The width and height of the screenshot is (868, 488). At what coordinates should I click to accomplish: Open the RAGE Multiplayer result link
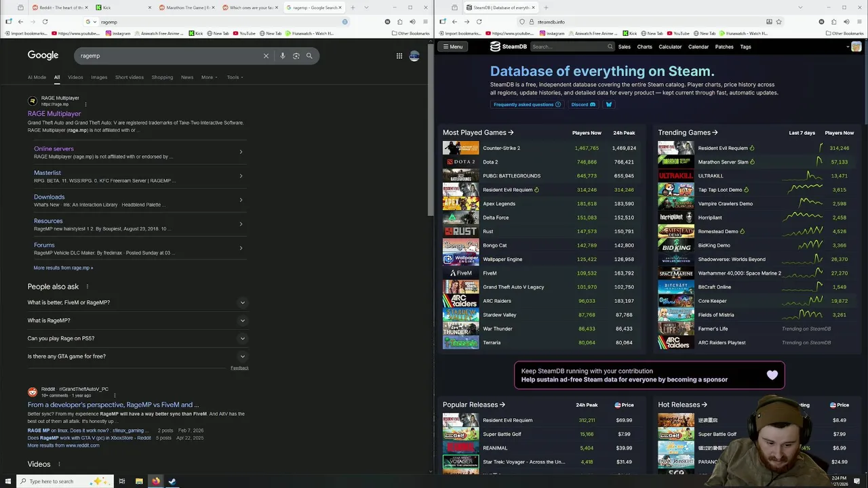tap(54, 114)
